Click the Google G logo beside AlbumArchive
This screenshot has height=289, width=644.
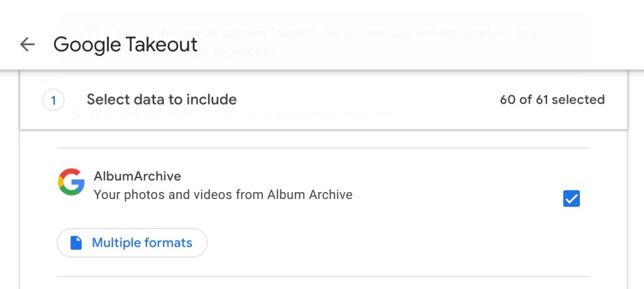[x=71, y=182]
